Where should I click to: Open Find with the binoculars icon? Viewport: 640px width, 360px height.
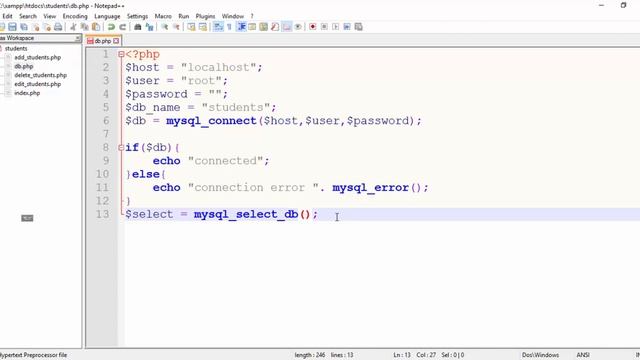click(138, 27)
